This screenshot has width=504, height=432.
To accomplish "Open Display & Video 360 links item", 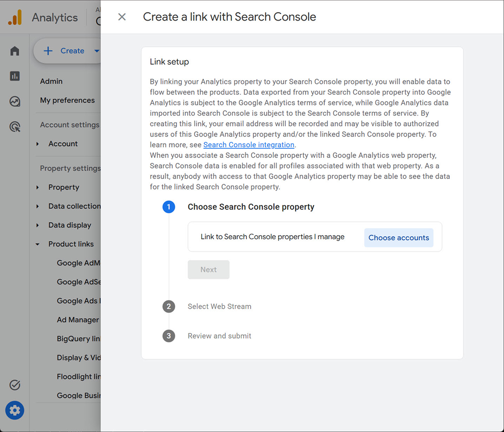I will pos(79,358).
